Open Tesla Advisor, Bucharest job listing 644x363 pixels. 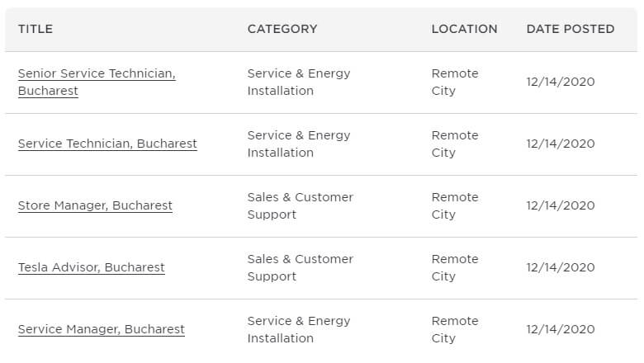91,267
